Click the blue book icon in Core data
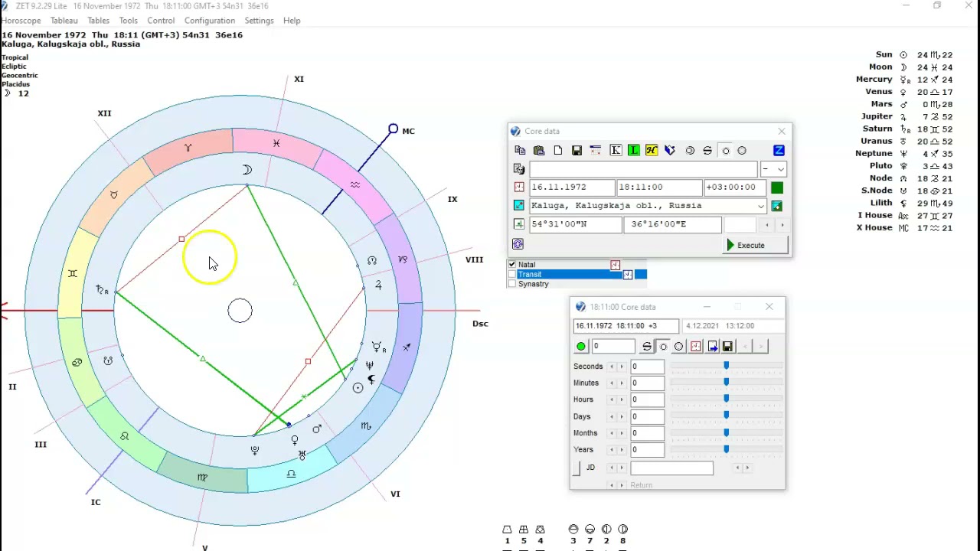Screen dimensions: 980x551 coord(670,151)
